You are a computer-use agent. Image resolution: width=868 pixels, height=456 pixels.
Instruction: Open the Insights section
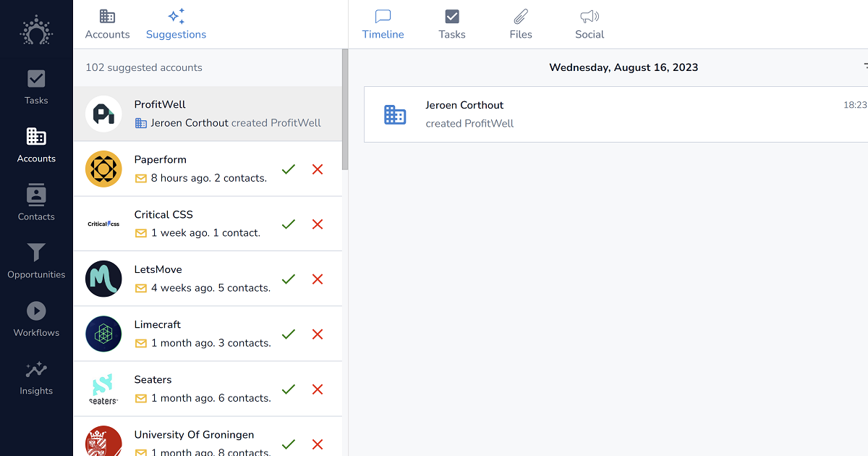pyautogui.click(x=36, y=377)
